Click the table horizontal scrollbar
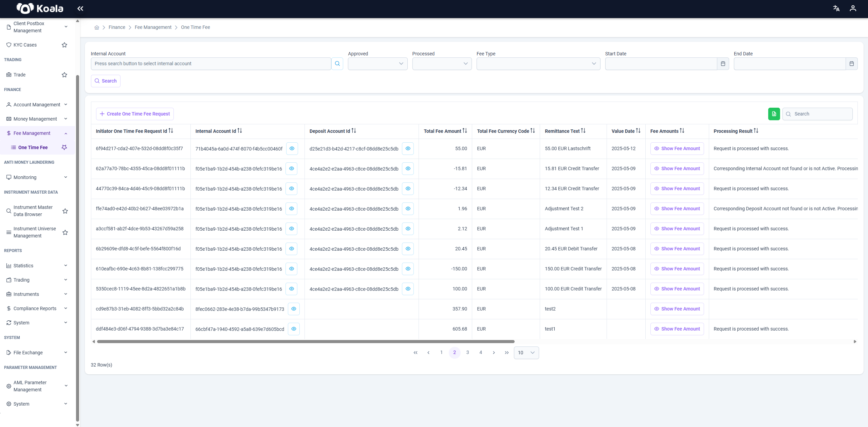The height and width of the screenshot is (427, 868). click(306, 341)
